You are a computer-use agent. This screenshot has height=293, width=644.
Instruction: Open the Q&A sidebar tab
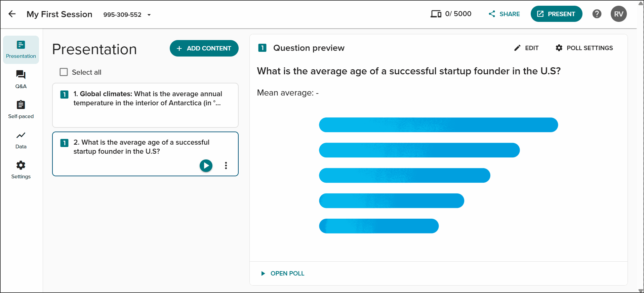[x=21, y=79]
